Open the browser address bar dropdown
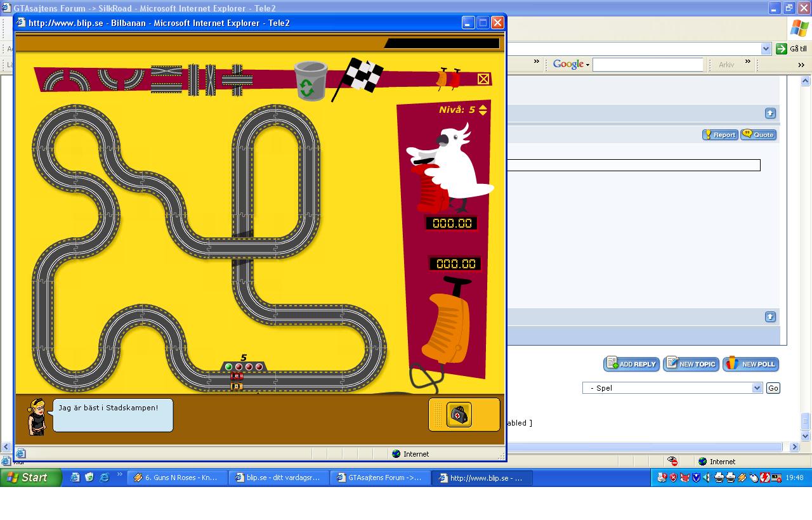Viewport: 812px width, 520px height. (x=766, y=49)
